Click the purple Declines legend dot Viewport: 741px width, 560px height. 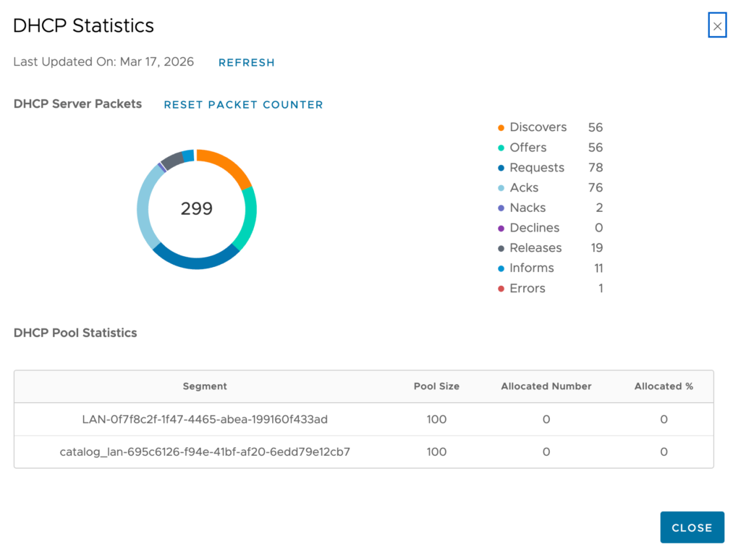tap(501, 229)
